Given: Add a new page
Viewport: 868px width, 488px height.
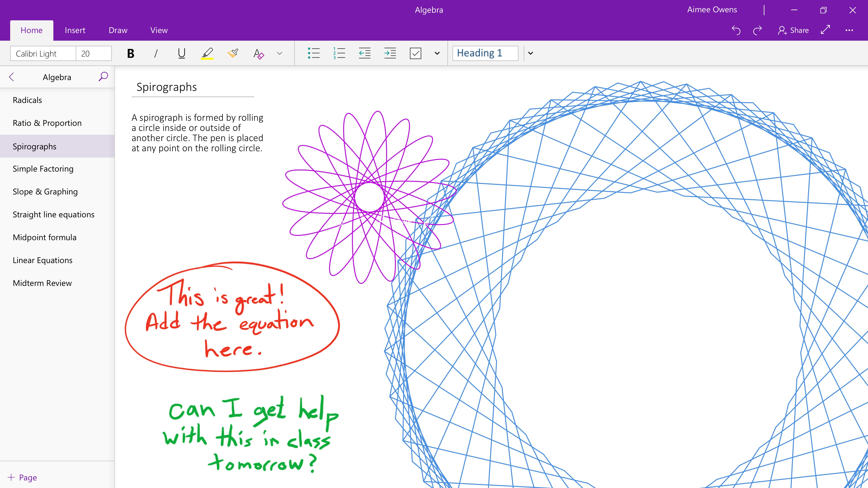Looking at the screenshot, I should 22,477.
